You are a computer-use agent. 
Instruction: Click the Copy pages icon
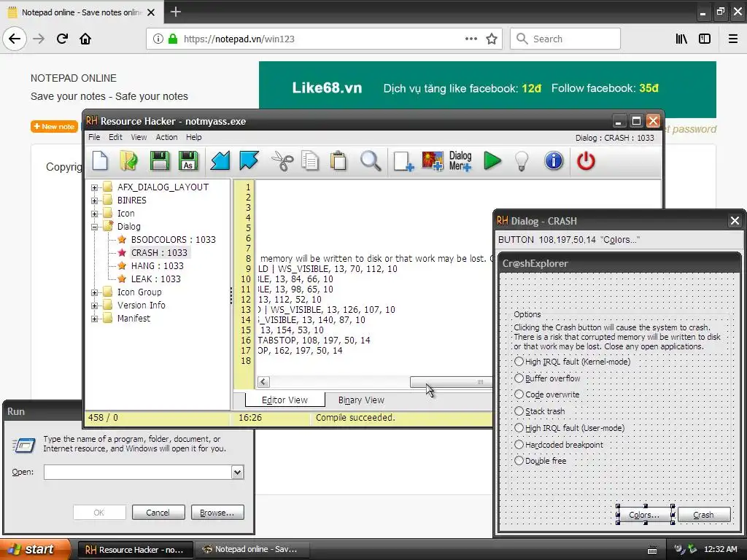click(310, 161)
